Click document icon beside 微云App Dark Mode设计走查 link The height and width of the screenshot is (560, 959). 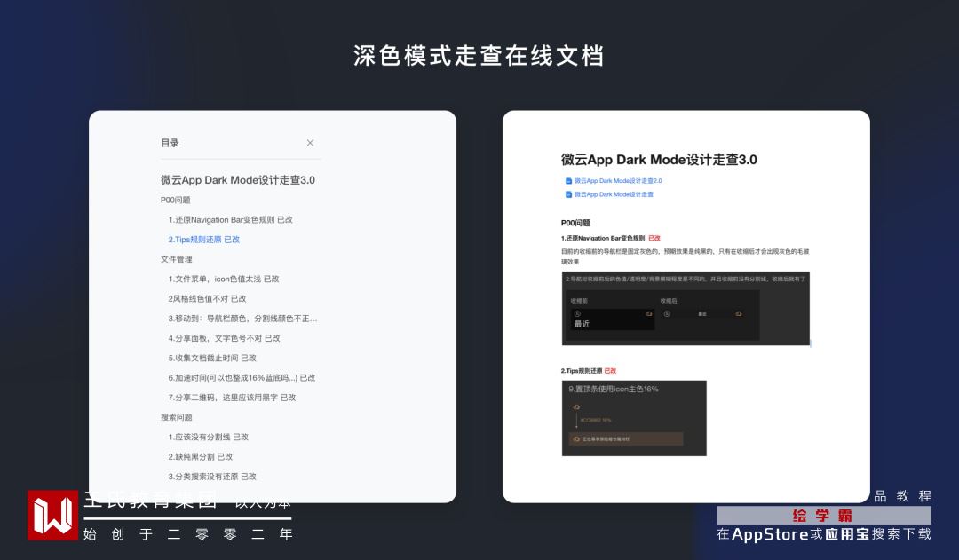(568, 194)
